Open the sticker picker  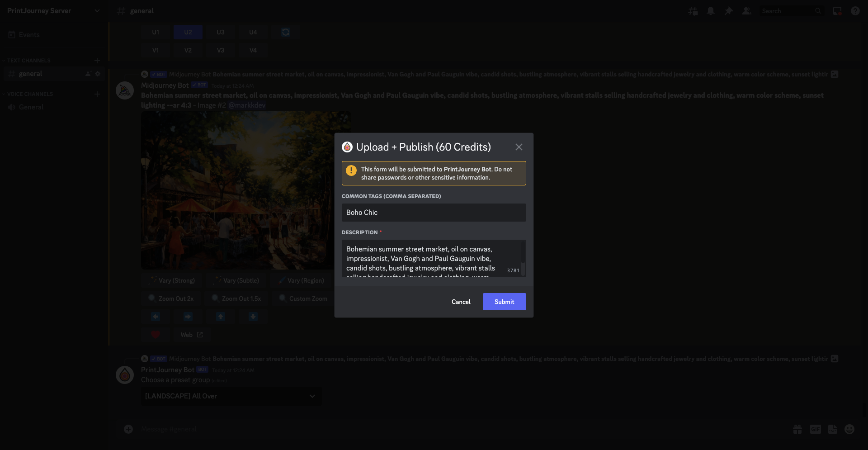tap(832, 429)
